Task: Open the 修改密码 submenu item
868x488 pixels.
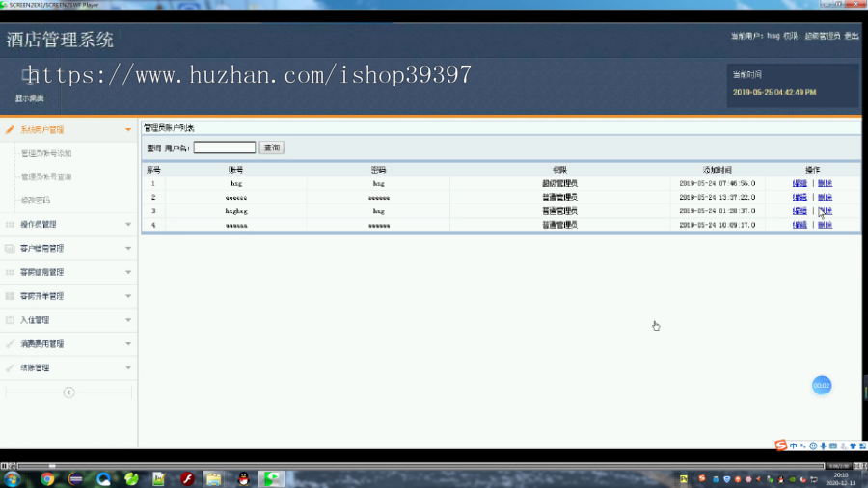Action: pos(36,201)
